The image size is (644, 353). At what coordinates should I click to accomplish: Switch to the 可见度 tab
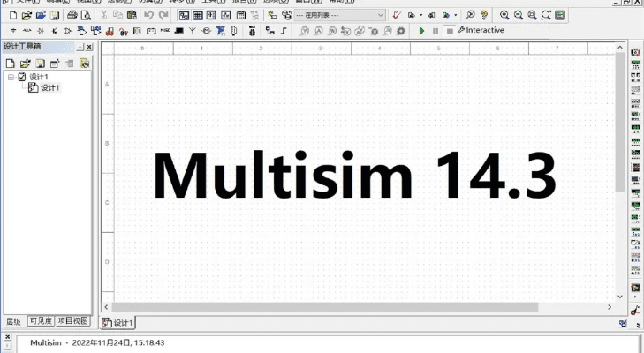[x=41, y=320]
